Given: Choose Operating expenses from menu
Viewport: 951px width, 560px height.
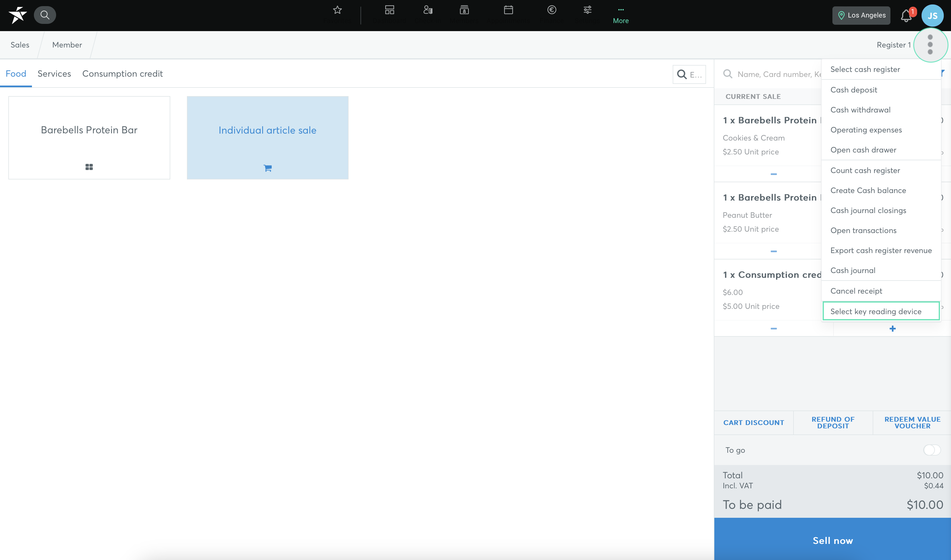Looking at the screenshot, I should [881, 130].
